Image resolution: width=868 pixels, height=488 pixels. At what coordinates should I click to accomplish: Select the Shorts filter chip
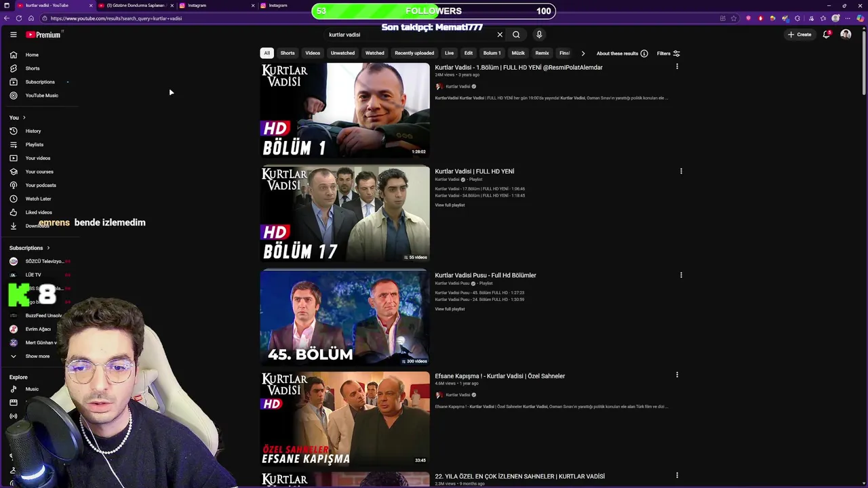288,53
